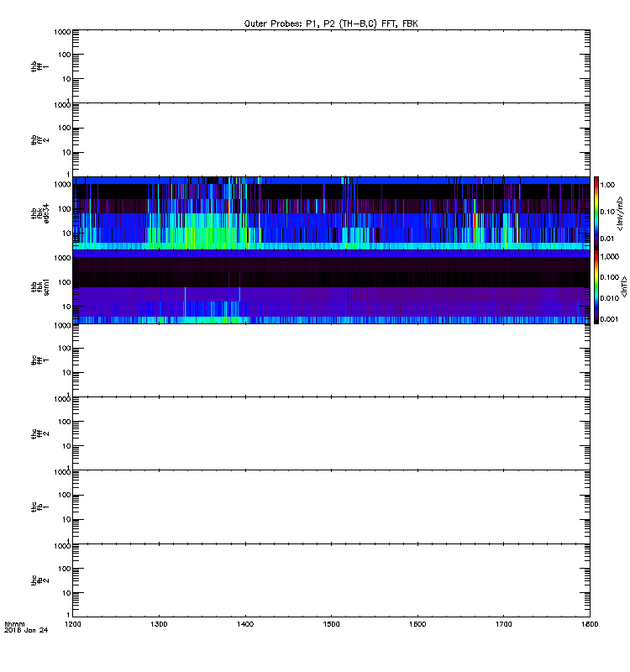Click the '100' tick label of the thc fb 1 panel
Screen dimensions: 630x672
[x=65, y=495]
